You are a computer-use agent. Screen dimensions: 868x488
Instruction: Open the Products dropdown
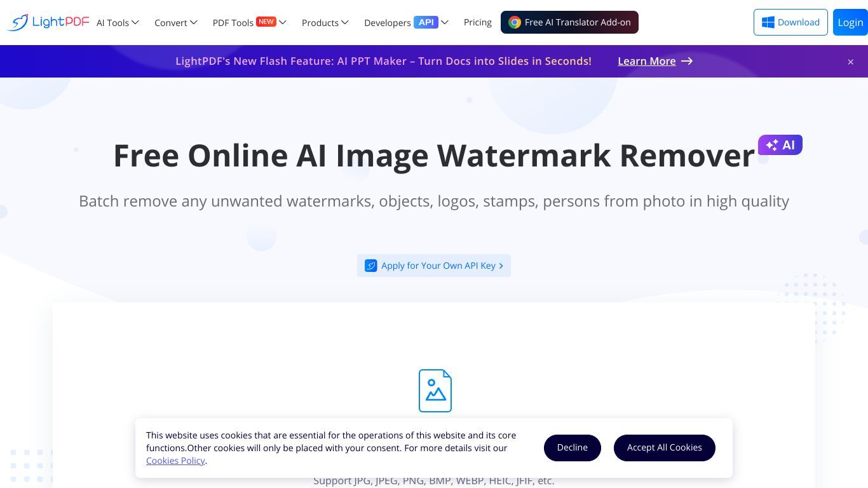click(x=325, y=22)
